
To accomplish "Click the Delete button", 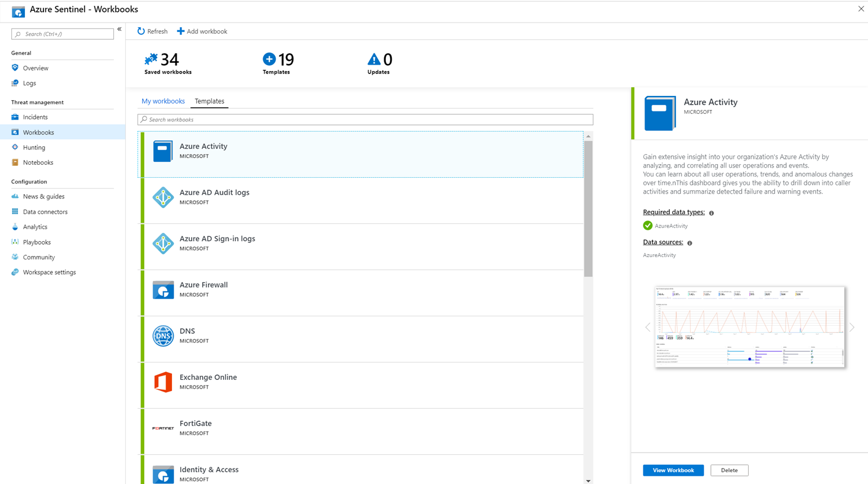I will click(729, 470).
